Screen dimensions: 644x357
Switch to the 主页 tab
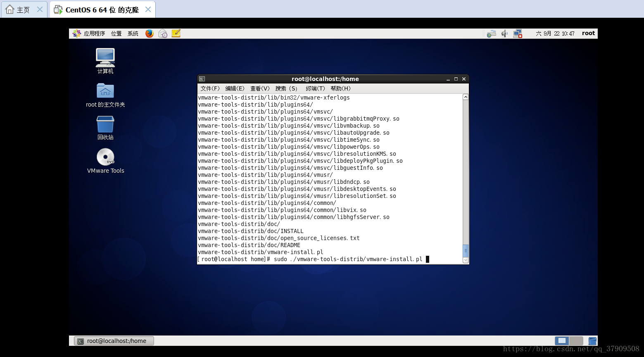pos(24,10)
